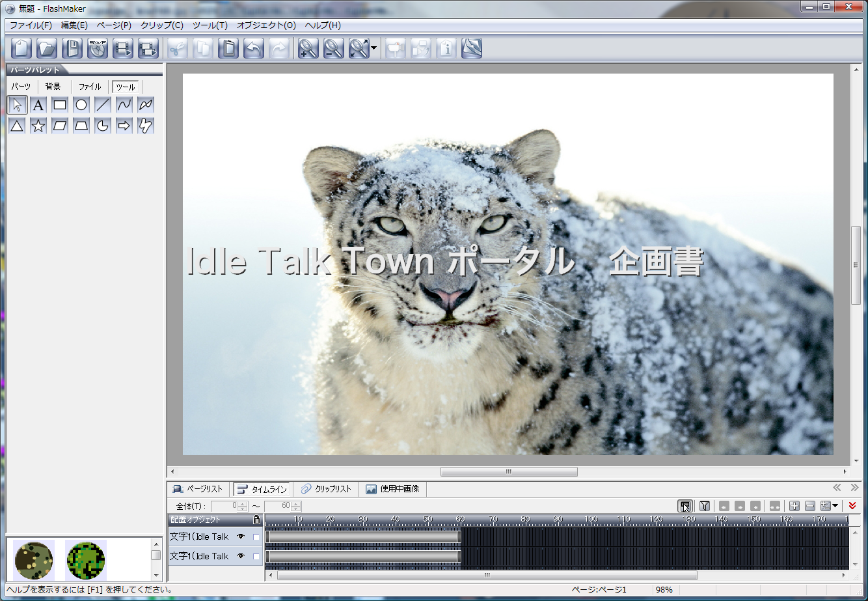Select the Curve drawing tool

coord(124,105)
